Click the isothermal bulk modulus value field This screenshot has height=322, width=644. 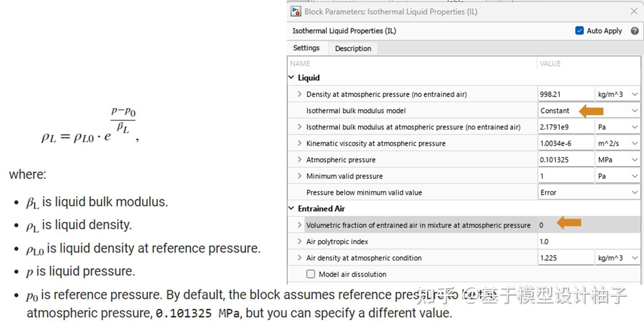click(x=565, y=127)
